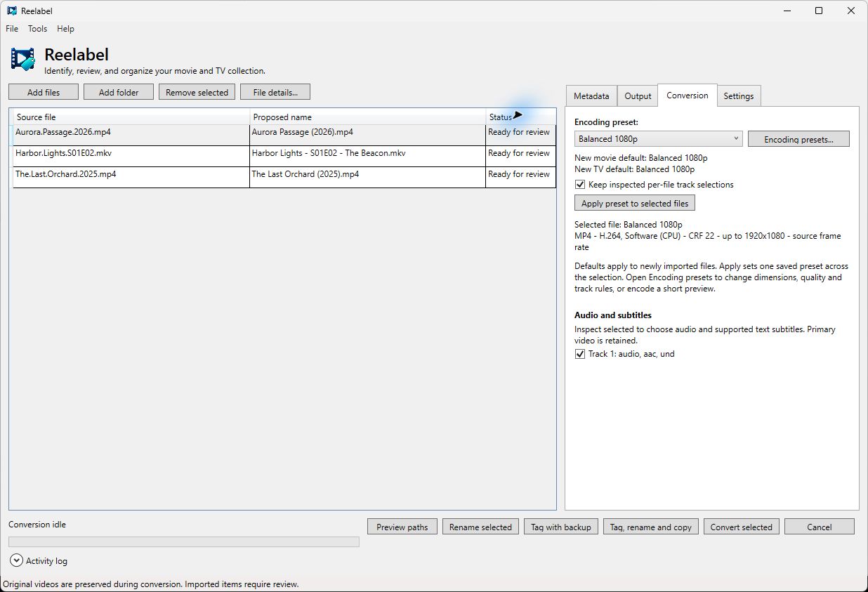The image size is (868, 592).
Task: Click Selected file: Balanced 1080p text
Action: pyautogui.click(x=629, y=225)
